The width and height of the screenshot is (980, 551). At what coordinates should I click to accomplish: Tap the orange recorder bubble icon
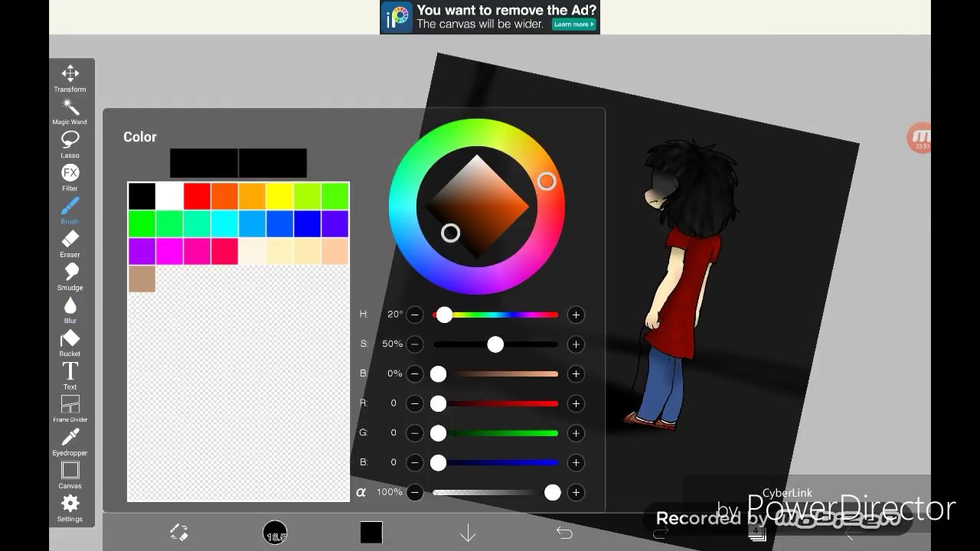[920, 139]
